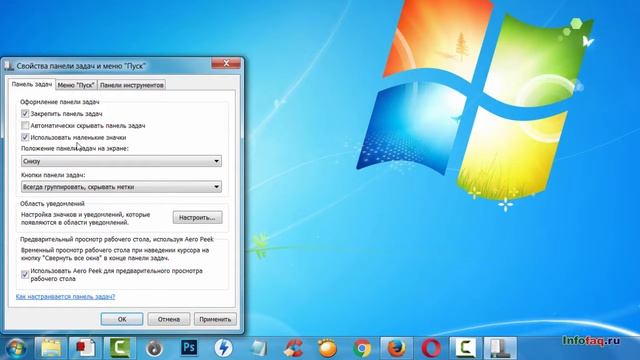Viewport: 640px width, 360px height.
Task: Click the "Положение панели задач на экране:" label
Action: click(75, 149)
